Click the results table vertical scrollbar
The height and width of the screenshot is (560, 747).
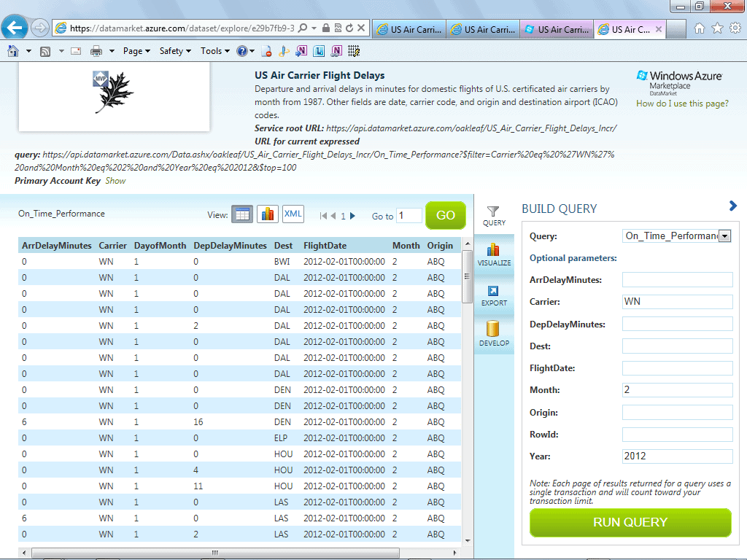tap(467, 277)
